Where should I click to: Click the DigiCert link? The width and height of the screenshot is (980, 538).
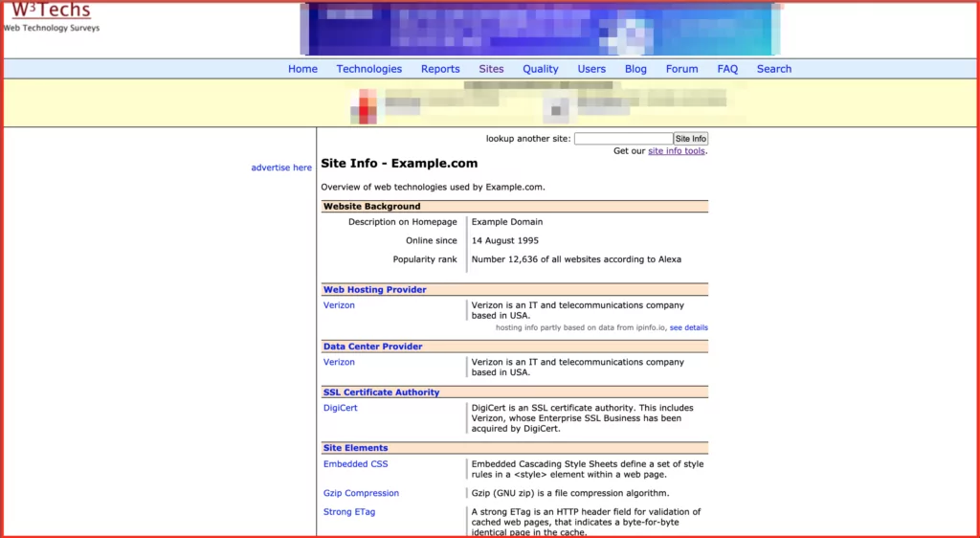pos(340,408)
